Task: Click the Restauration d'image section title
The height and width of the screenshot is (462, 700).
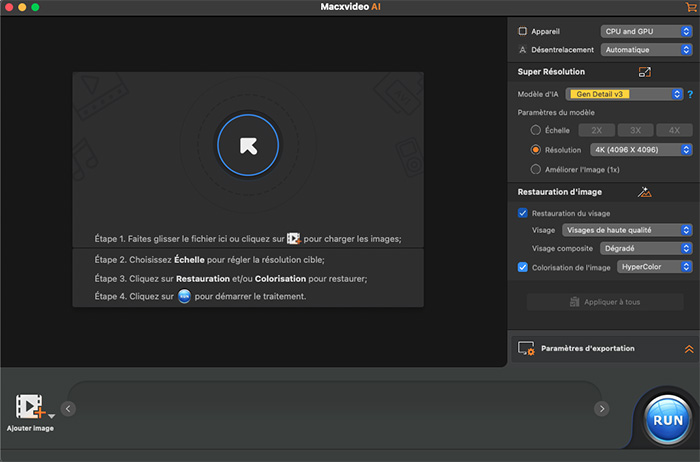Action: click(559, 192)
